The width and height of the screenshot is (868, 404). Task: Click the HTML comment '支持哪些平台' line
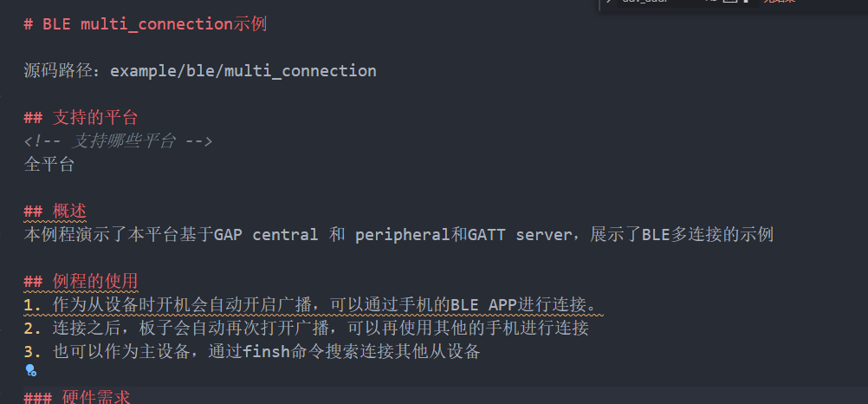click(118, 140)
